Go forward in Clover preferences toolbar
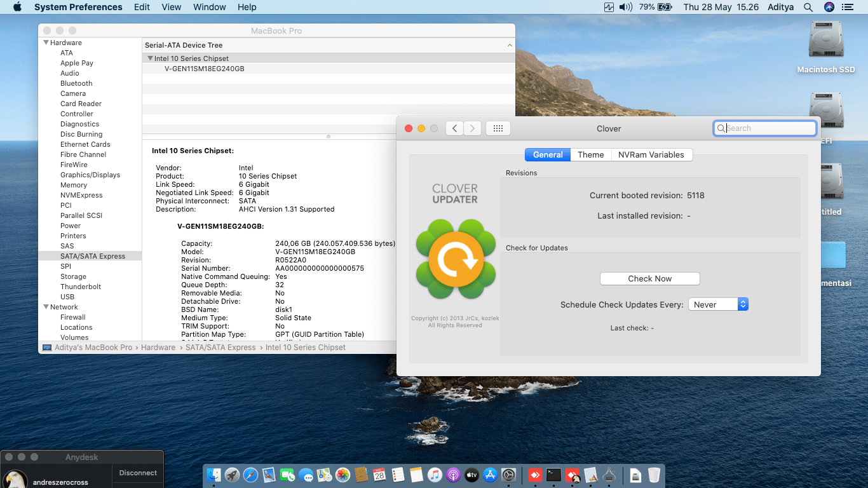868x488 pixels. coord(472,128)
